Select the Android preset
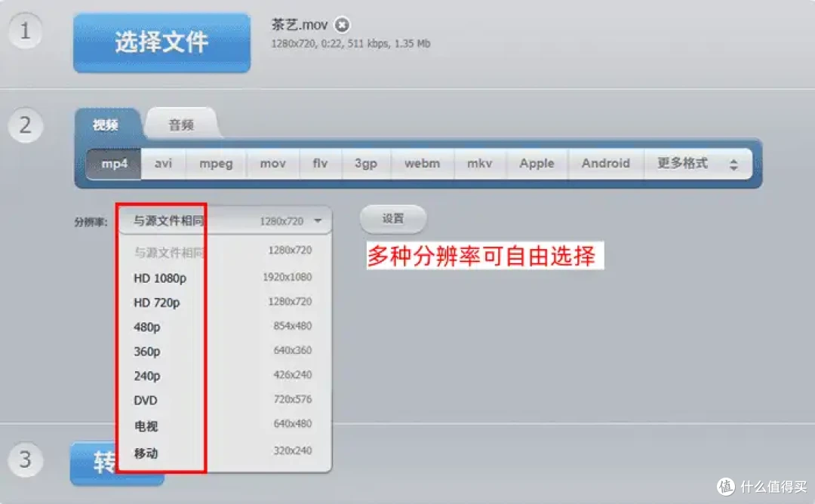The image size is (815, 504). pos(605,164)
